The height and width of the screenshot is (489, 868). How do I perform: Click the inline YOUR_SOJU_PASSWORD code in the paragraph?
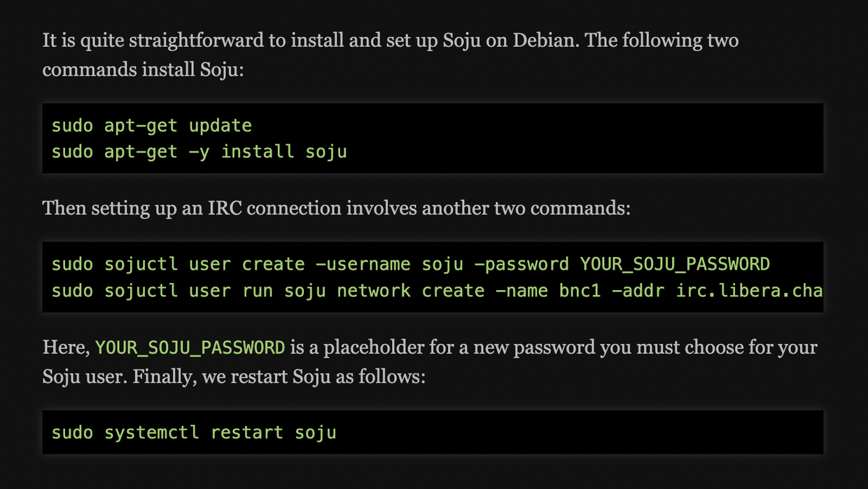[190, 347]
